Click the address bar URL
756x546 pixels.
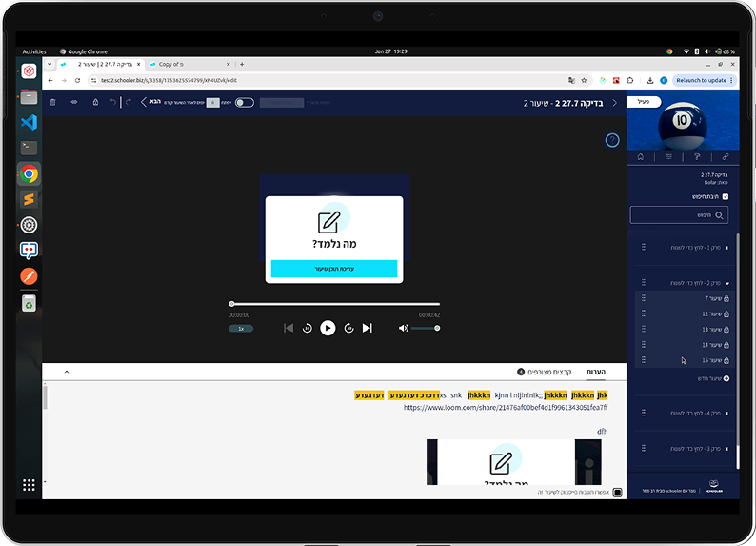(169, 81)
